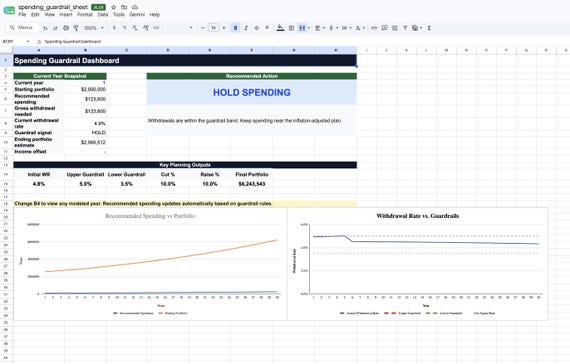Screen dimensions: 570x364
Task: Click the Functions sigma icon
Action: coord(429,28)
